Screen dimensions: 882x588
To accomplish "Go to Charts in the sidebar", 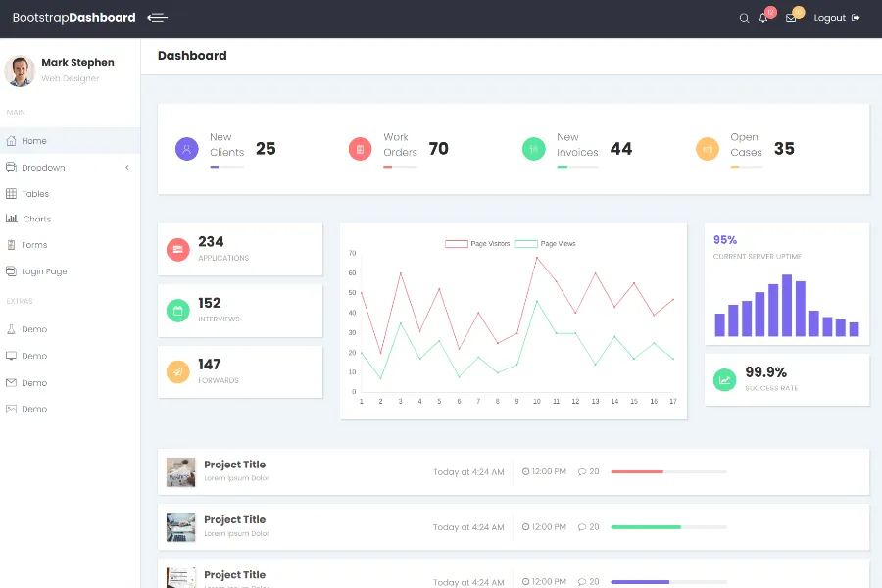I will pos(36,220).
